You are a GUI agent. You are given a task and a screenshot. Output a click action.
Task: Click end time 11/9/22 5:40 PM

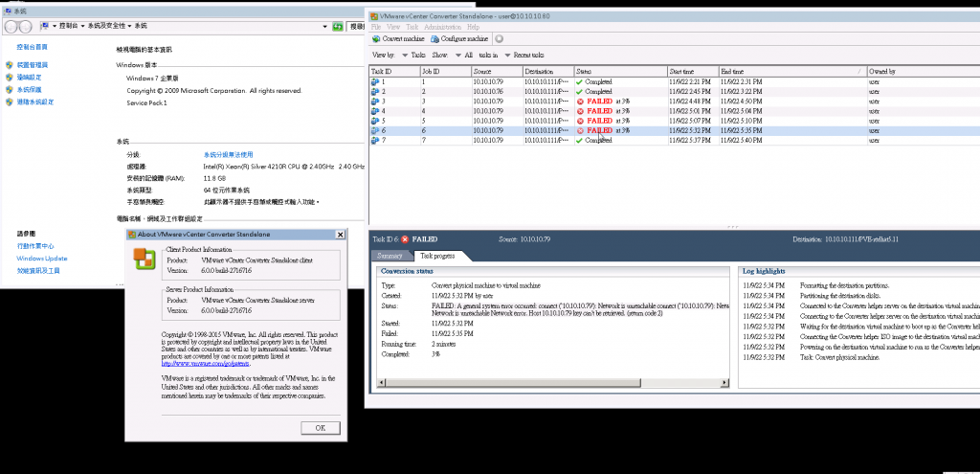tap(742, 141)
